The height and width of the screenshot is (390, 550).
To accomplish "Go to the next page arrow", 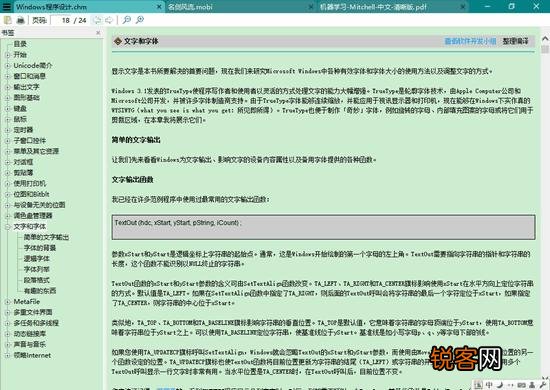I will pos(109,20).
